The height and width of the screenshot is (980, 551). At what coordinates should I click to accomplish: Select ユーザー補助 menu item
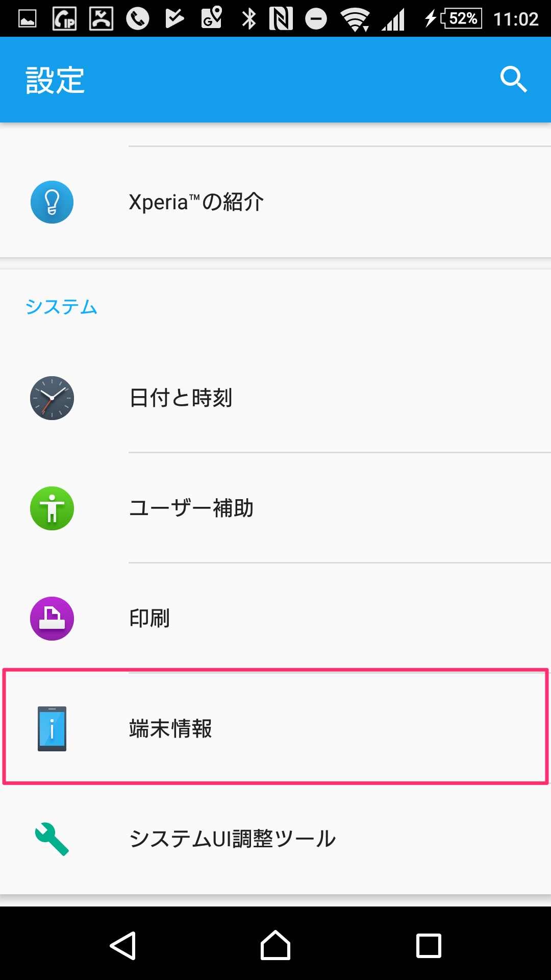(191, 508)
